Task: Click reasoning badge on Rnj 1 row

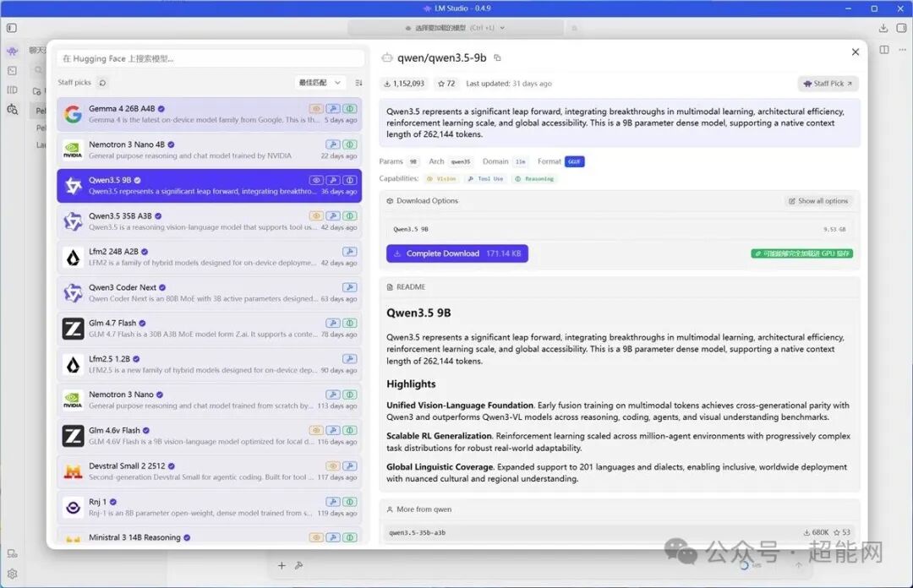Action: click(x=350, y=502)
